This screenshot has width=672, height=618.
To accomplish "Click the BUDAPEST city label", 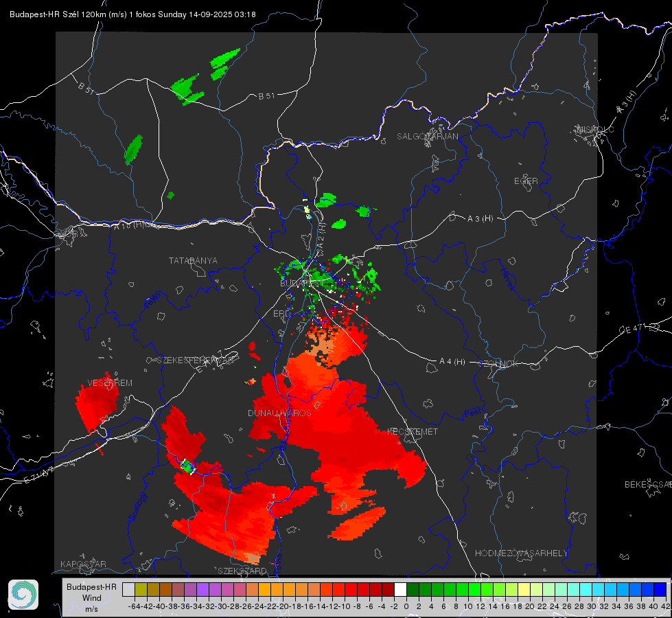I will 302,284.
